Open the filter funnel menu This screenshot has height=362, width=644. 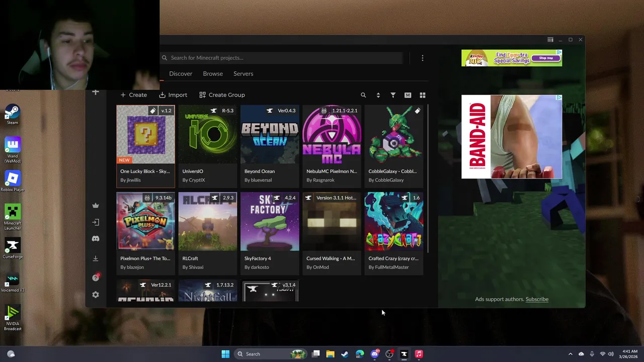coord(393,95)
